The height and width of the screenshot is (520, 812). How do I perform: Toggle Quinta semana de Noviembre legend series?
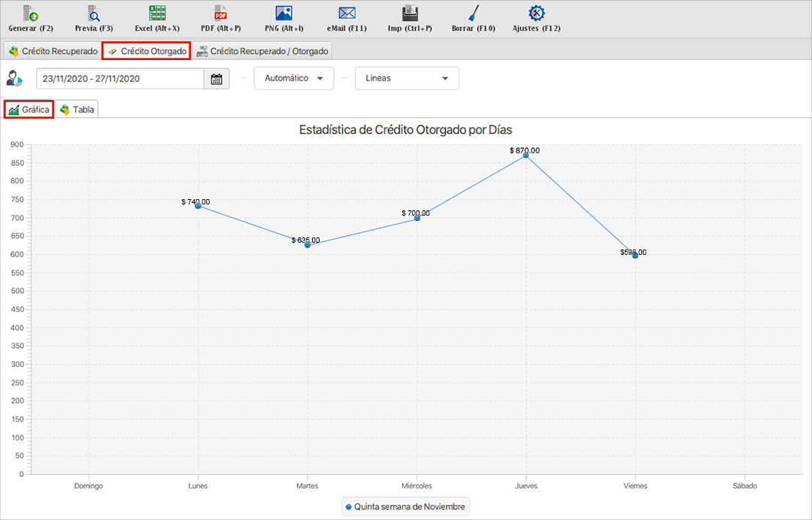[406, 507]
